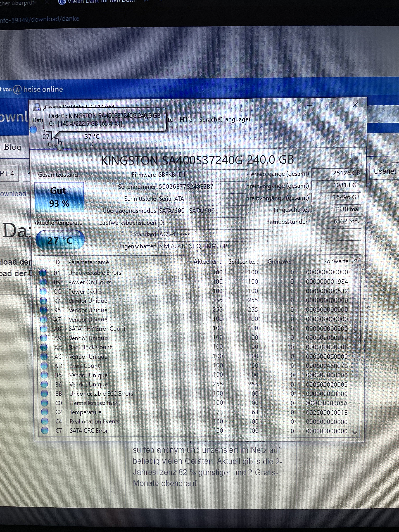
Task: Open the Blog link on webpage
Action: 13,147
